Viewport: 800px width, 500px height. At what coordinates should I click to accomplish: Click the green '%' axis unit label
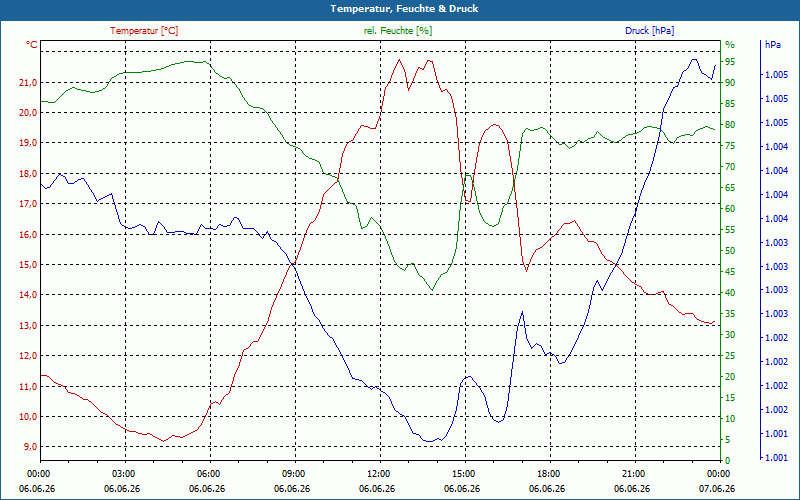pos(730,45)
